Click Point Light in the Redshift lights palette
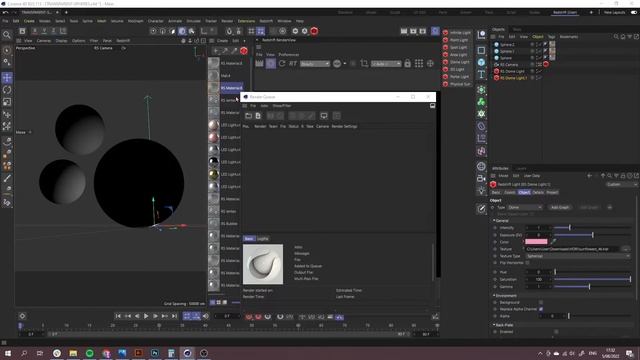Screen dimensions: 640x360 click(456, 40)
